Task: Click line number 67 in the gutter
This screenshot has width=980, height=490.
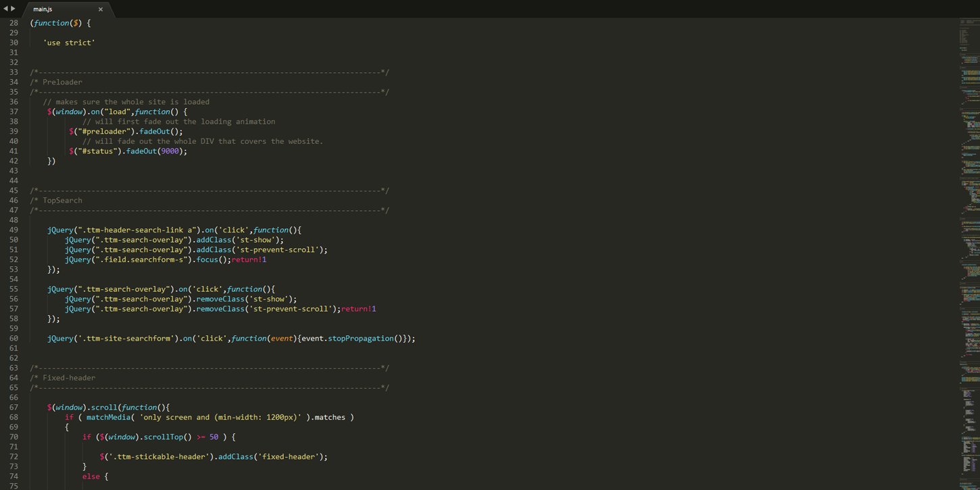Action: tap(14, 408)
